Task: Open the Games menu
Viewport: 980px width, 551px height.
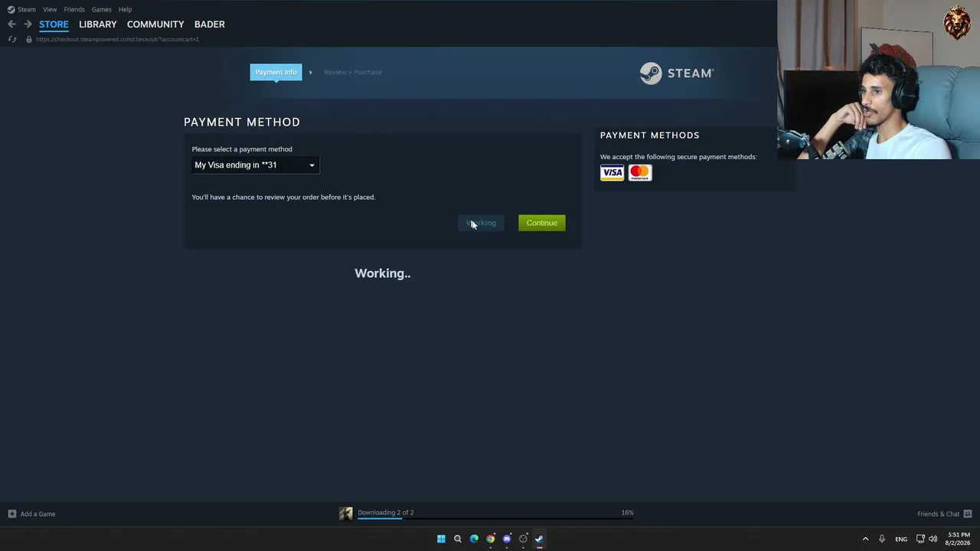Action: (x=102, y=9)
